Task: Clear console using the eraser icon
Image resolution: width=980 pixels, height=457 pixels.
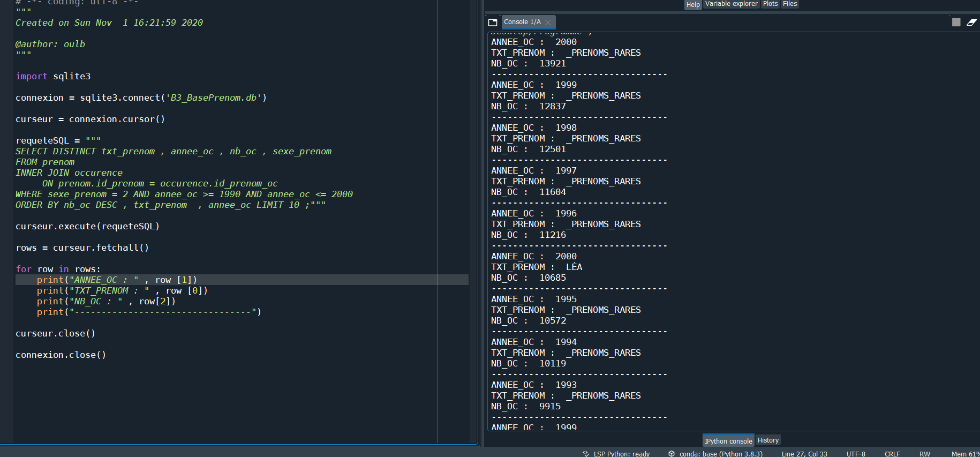Action: (971, 22)
